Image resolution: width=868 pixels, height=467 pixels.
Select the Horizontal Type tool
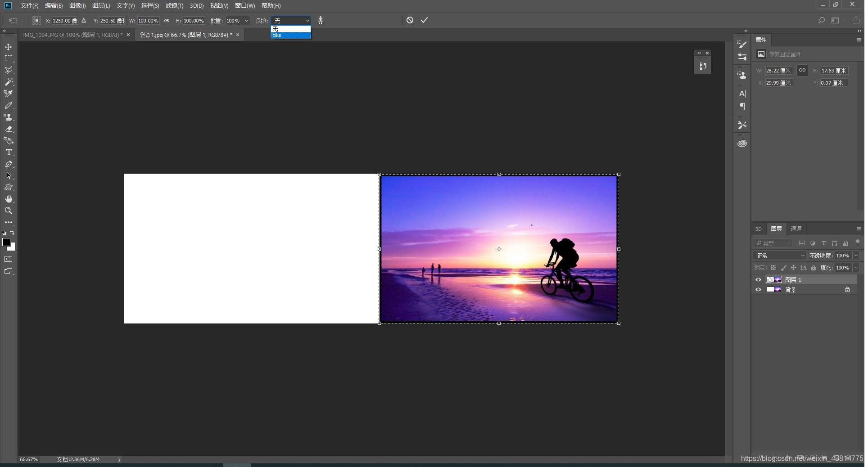(x=9, y=153)
